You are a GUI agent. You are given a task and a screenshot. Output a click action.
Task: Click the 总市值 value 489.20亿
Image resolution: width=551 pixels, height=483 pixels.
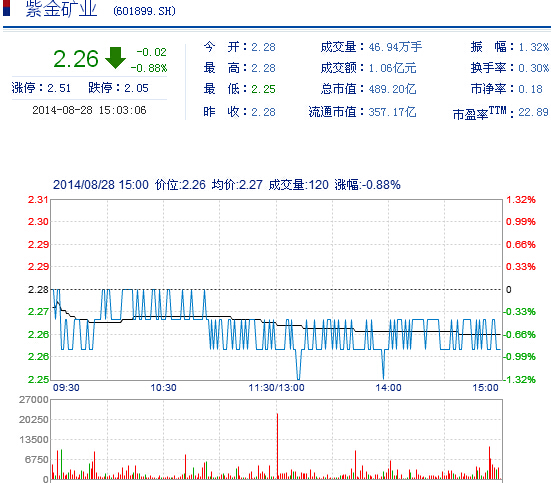tap(392, 89)
